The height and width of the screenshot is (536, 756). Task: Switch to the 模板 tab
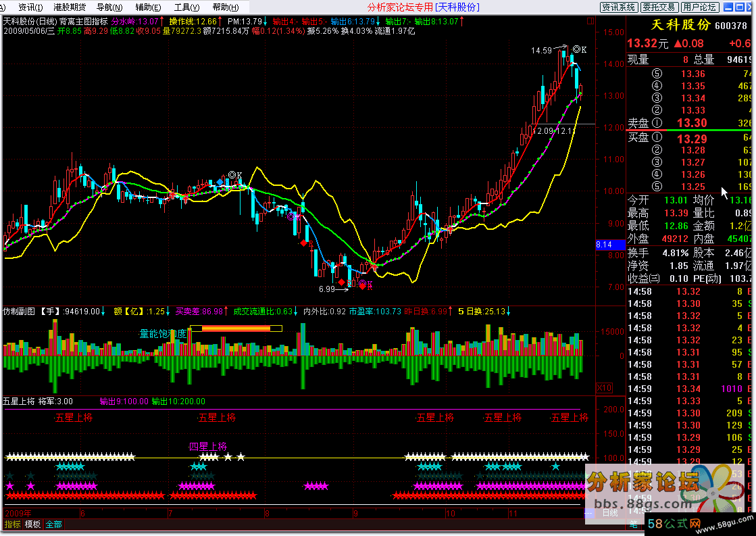coord(33,525)
